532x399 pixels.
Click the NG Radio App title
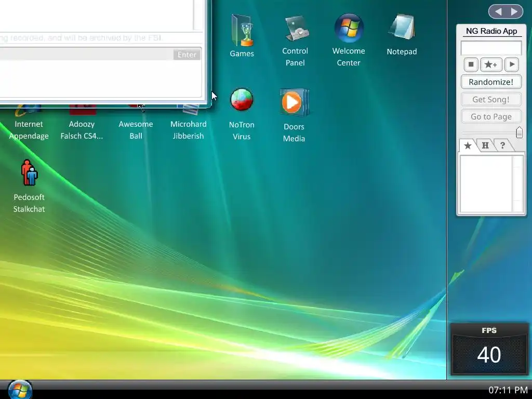pos(491,31)
